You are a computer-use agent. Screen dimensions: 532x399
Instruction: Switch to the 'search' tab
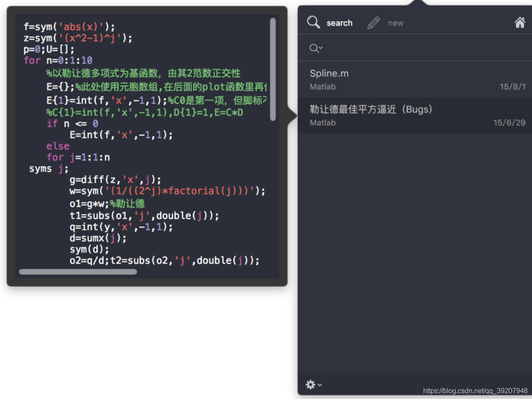click(x=339, y=23)
